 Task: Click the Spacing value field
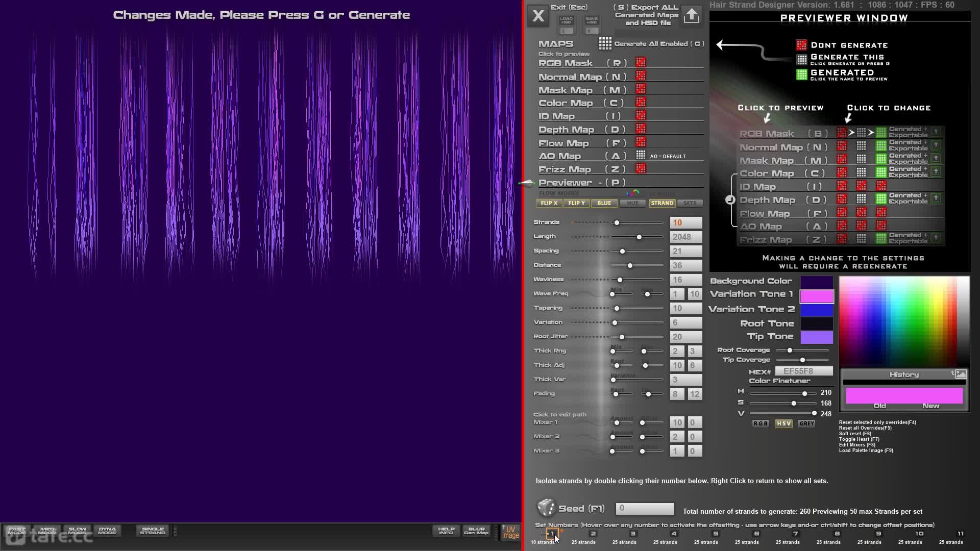point(686,252)
